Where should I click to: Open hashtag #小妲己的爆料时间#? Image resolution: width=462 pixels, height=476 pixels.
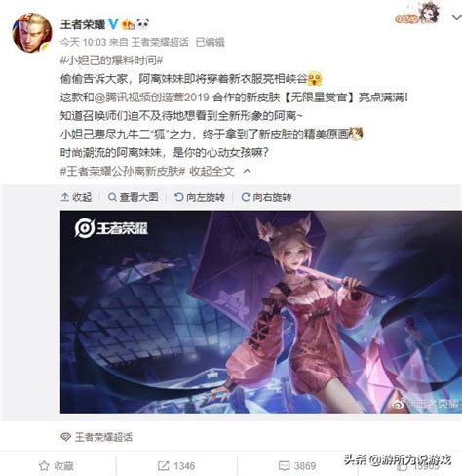click(111, 60)
